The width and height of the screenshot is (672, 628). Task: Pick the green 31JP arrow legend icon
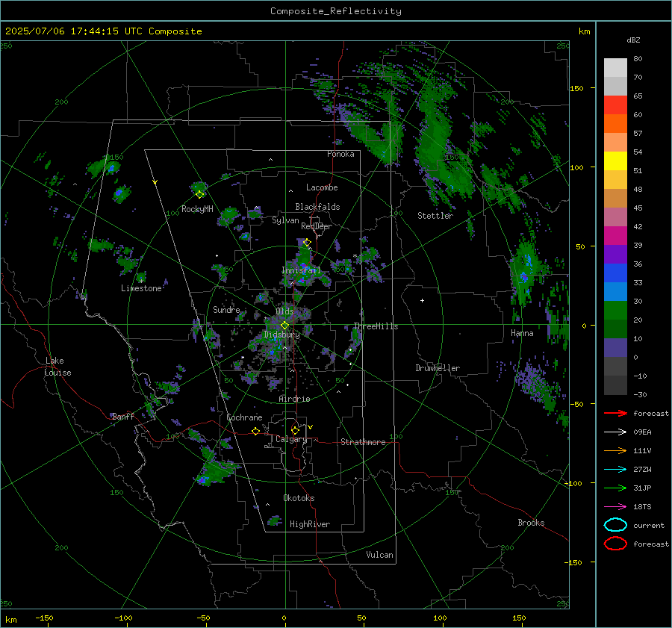tap(615, 488)
